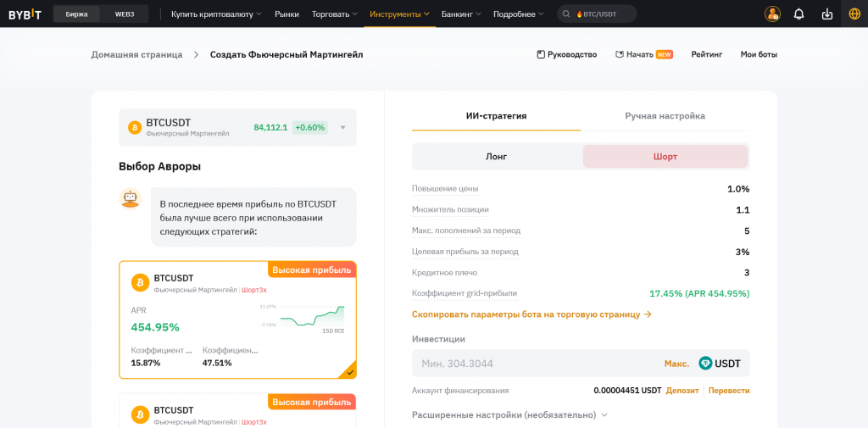Expand Купить криптовалюту menu
The height and width of the screenshot is (428, 868).
pos(216,14)
